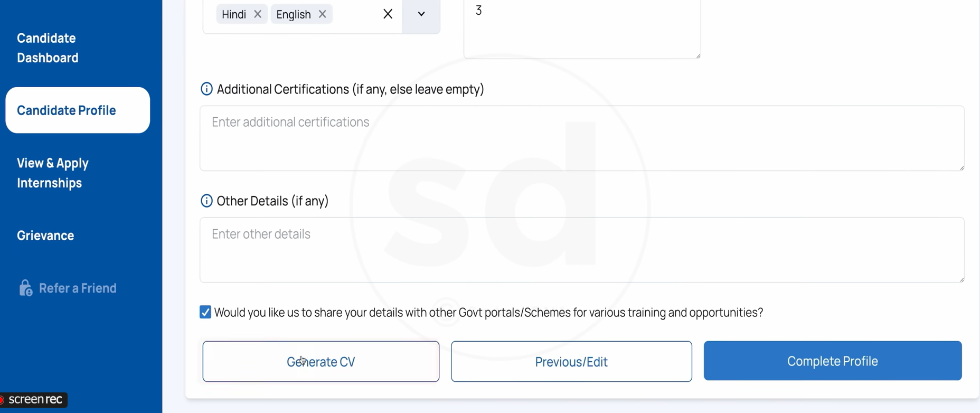Click the Refer a Friend lock icon
The width and height of the screenshot is (980, 413).
click(x=25, y=288)
